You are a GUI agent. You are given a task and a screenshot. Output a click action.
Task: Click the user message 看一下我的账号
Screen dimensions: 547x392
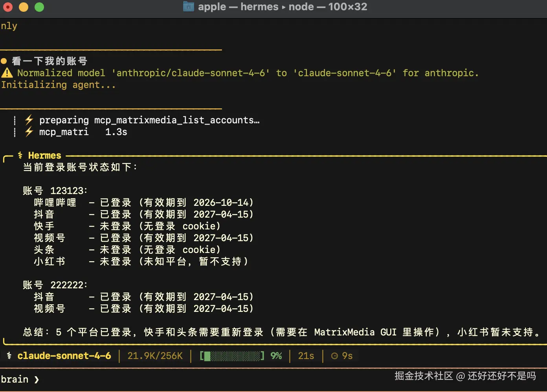coord(50,61)
